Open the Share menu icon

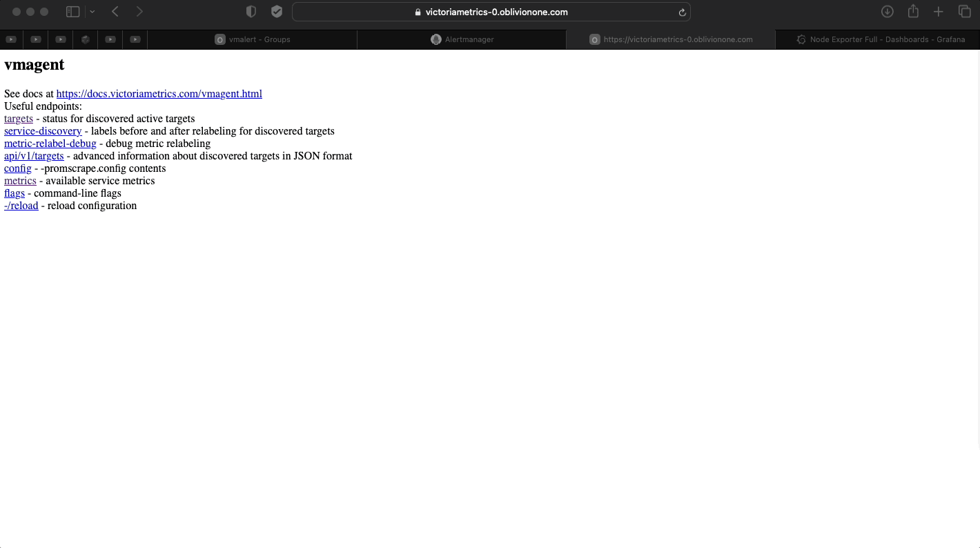(913, 12)
